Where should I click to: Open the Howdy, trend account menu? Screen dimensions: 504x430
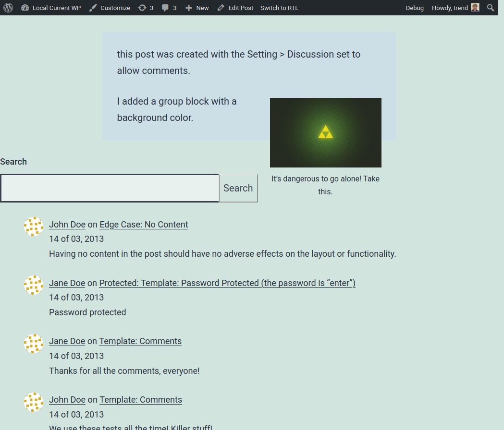click(x=452, y=8)
